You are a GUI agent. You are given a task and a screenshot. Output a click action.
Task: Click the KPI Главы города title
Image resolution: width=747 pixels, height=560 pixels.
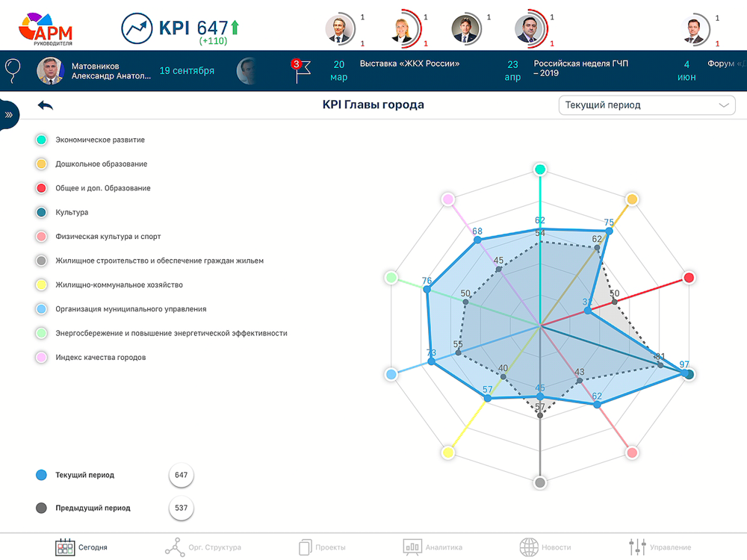373,105
